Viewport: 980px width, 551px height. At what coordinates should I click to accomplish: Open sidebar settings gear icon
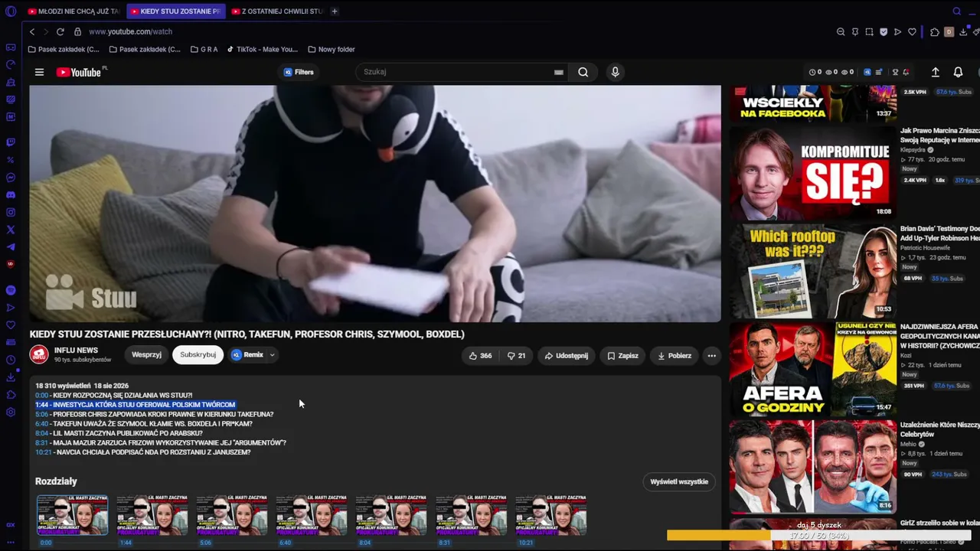[x=11, y=412]
